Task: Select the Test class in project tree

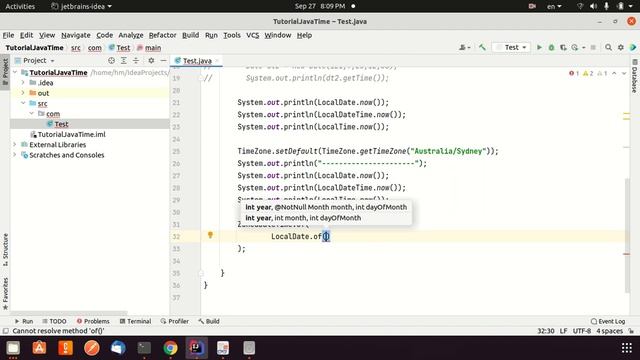Action: [61, 124]
